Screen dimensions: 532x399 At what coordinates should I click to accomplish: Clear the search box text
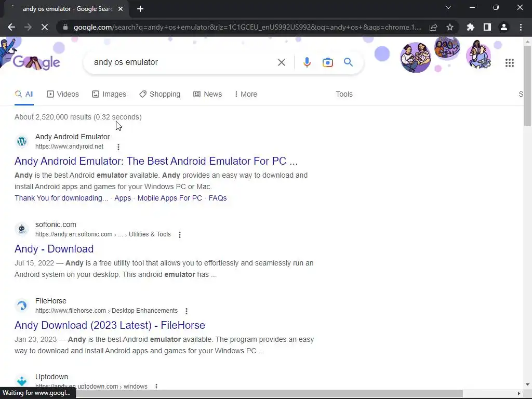coord(281,62)
